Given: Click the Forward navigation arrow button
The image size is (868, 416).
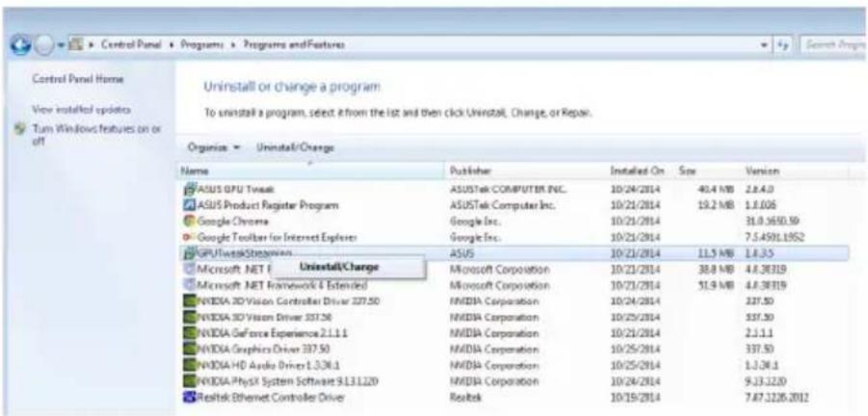Looking at the screenshot, I should pyautogui.click(x=43, y=45).
